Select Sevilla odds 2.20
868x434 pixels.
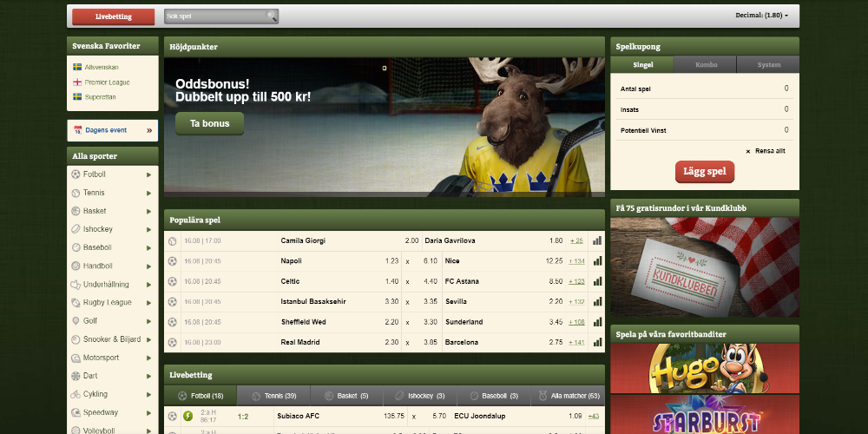tap(556, 302)
